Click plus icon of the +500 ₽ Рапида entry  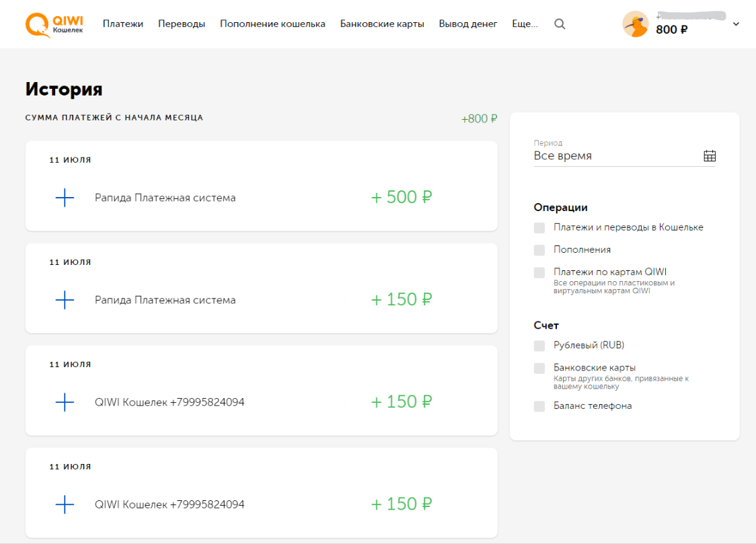coord(65,198)
